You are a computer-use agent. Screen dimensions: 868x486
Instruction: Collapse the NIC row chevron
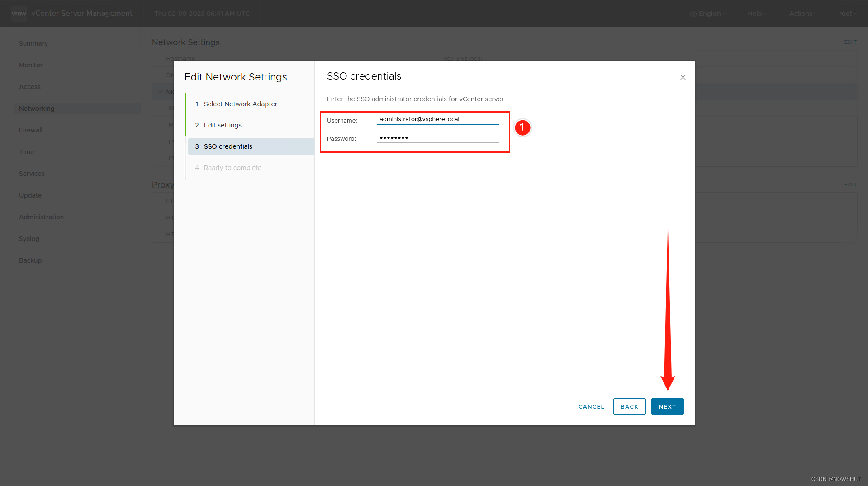(x=161, y=92)
